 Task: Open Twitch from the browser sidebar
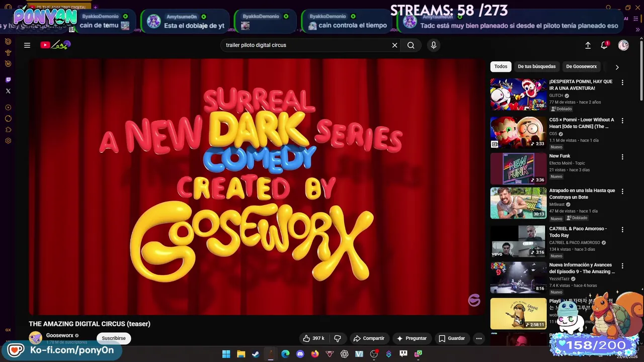coord(8,80)
